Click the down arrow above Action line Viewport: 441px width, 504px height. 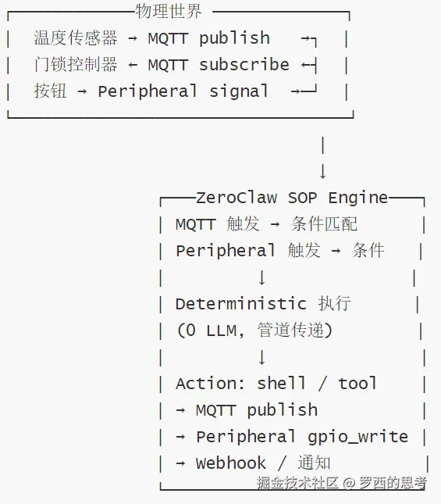tap(262, 357)
